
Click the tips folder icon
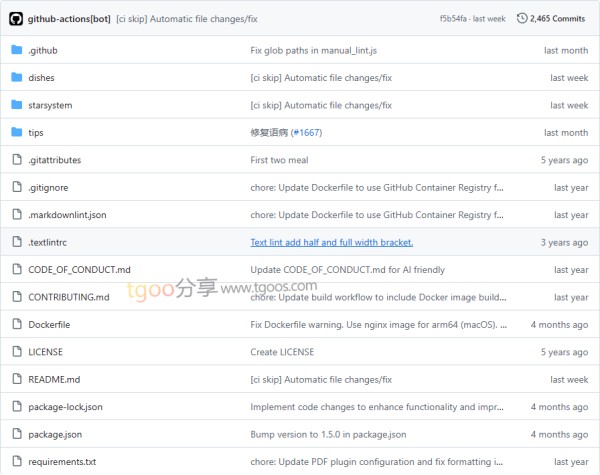coord(17,132)
